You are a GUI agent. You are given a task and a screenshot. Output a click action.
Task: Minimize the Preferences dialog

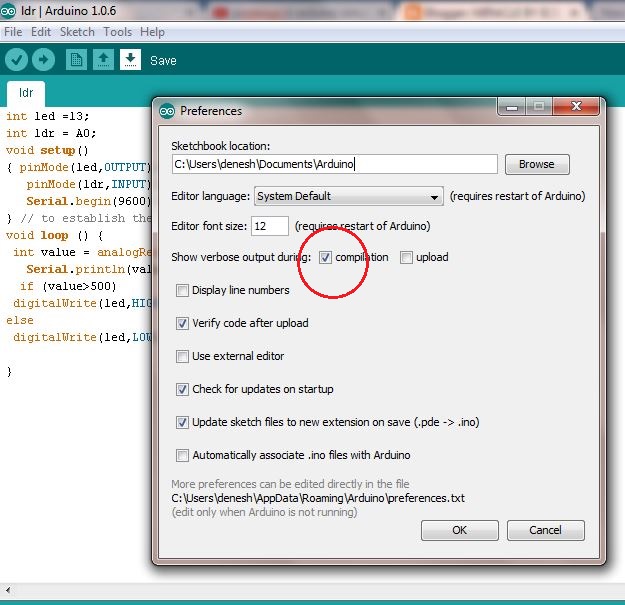coord(512,107)
